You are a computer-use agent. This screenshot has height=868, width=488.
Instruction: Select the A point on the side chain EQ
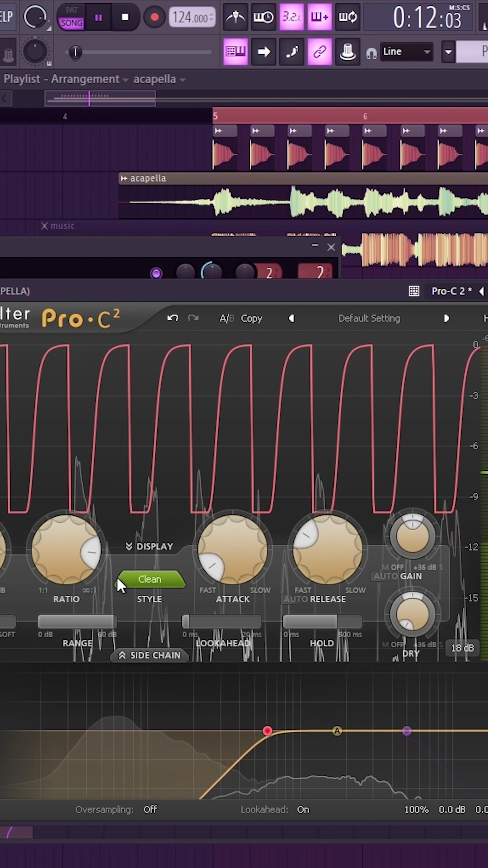pyautogui.click(x=337, y=731)
